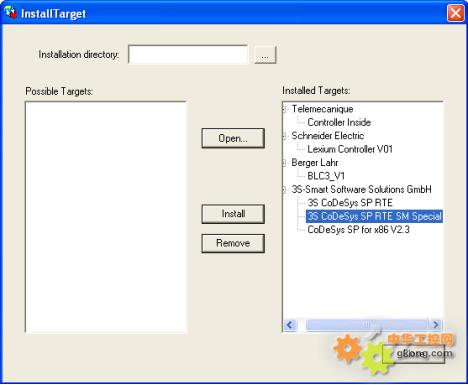Viewport: 468px width, 385px height.
Task: Select CoDeSys SP for x86 V2.3 target
Action: coord(358,230)
